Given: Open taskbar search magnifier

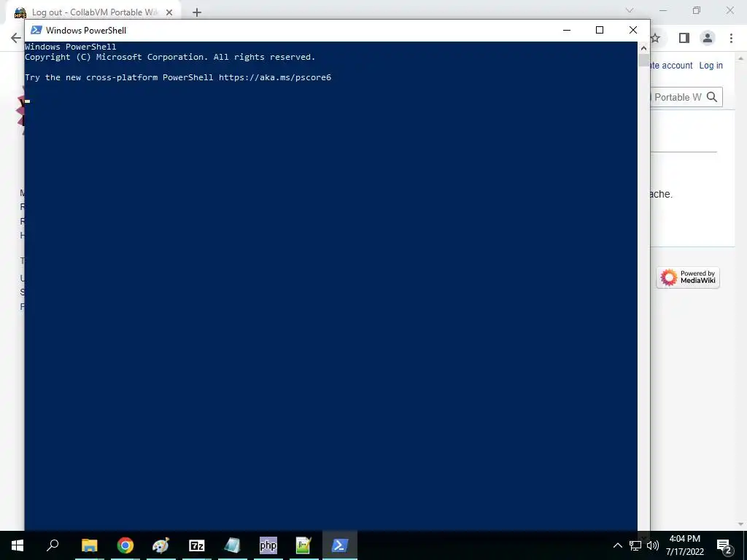Looking at the screenshot, I should point(53,545).
